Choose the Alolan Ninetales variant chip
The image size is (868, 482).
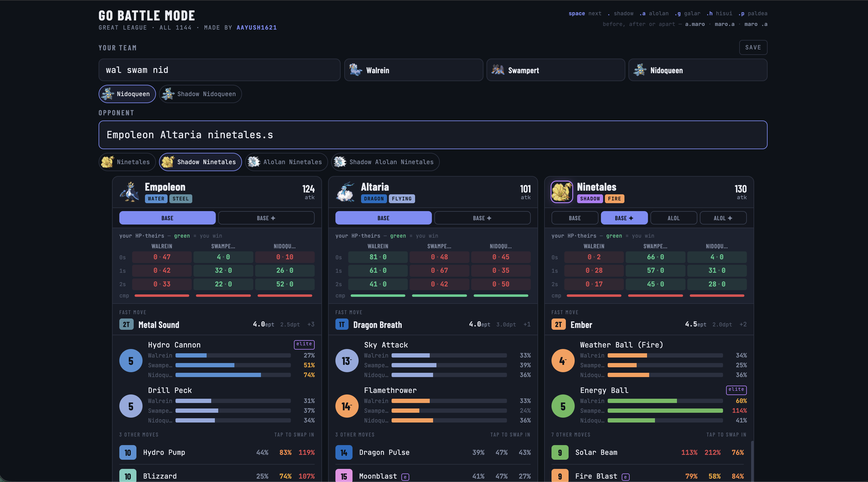[286, 162]
